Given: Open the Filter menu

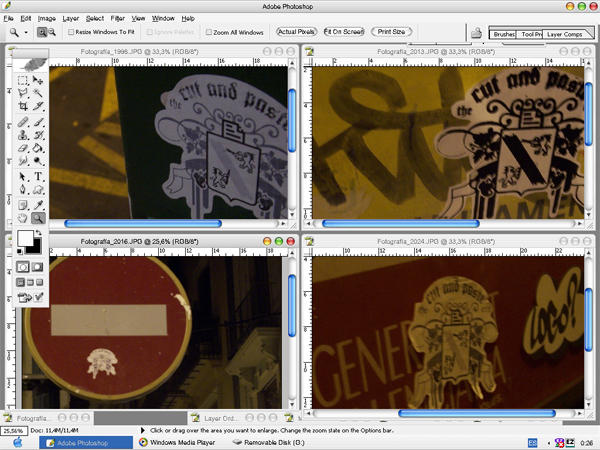Looking at the screenshot, I should 118,18.
